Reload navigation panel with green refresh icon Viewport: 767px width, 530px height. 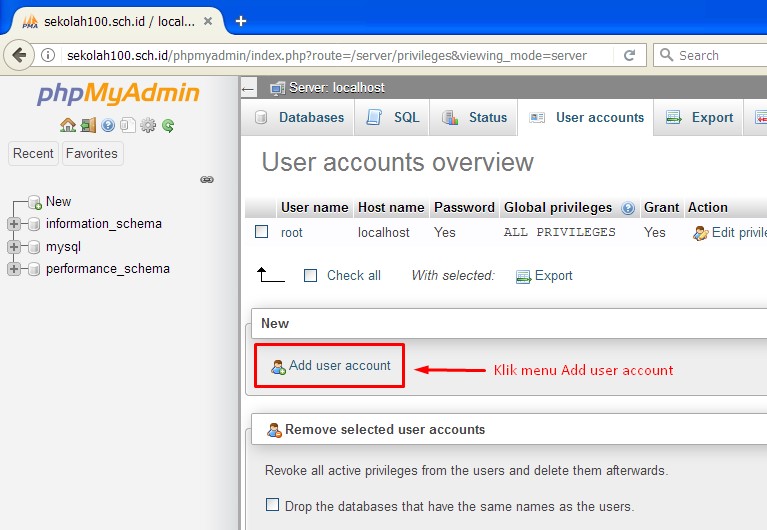click(168, 125)
